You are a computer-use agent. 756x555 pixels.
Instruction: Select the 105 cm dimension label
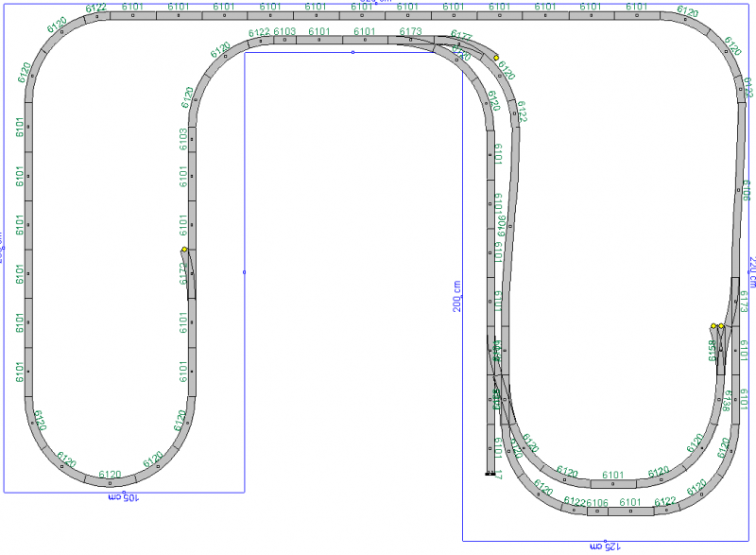pos(124,497)
